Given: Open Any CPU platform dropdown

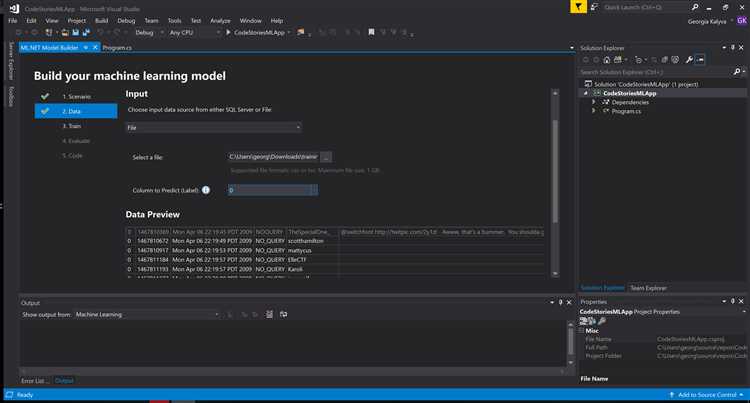Looking at the screenshot, I should (195, 33).
